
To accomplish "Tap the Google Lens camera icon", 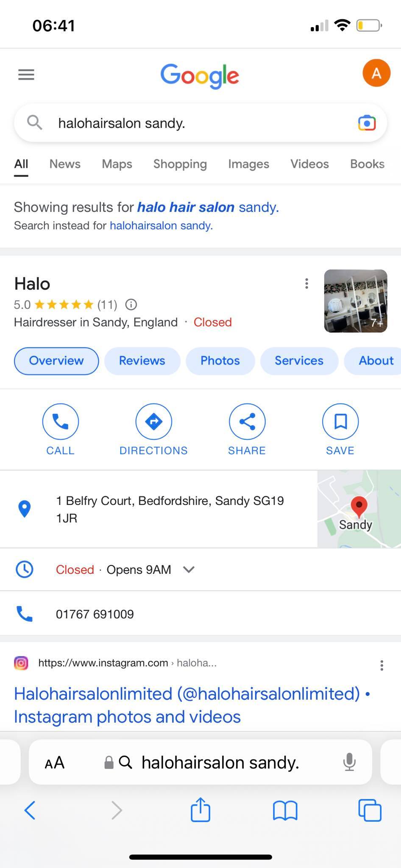I will pyautogui.click(x=367, y=123).
